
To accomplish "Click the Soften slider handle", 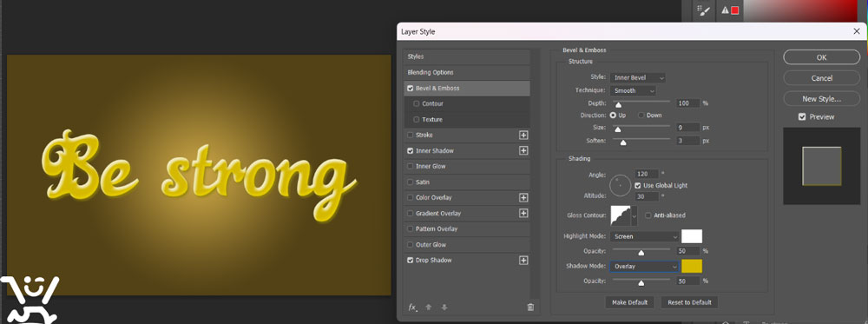I will (x=623, y=142).
